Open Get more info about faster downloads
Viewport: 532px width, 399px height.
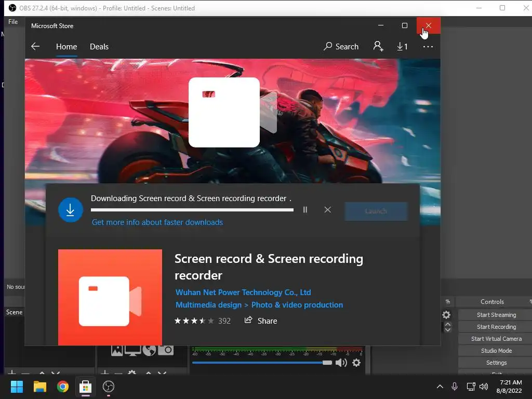click(x=157, y=222)
